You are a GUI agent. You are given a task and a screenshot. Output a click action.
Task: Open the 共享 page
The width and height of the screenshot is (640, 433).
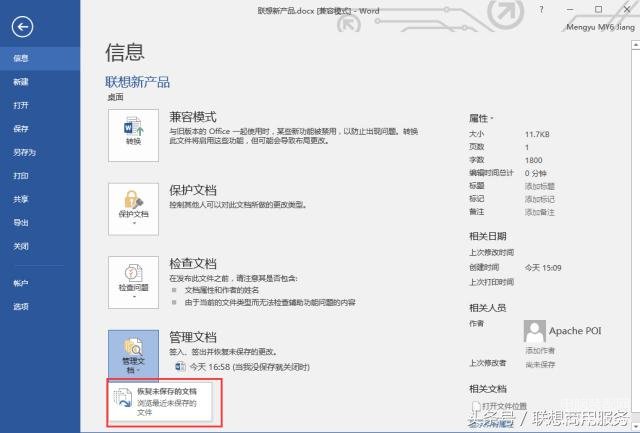pyautogui.click(x=40, y=199)
